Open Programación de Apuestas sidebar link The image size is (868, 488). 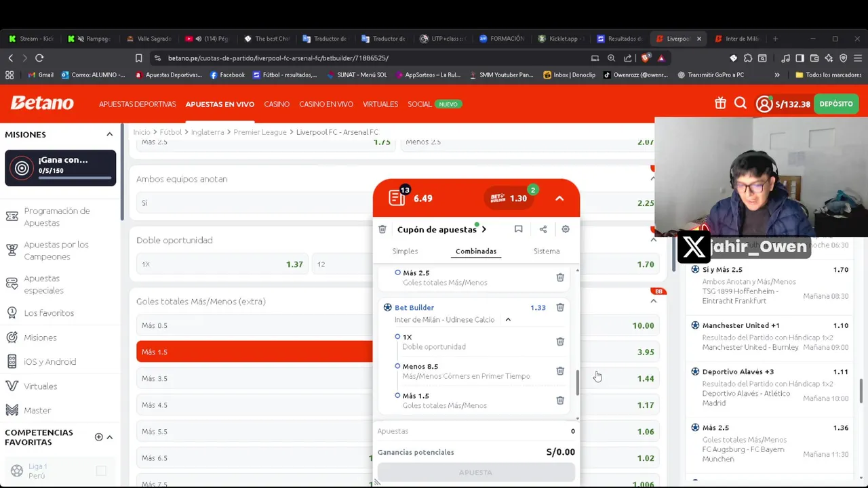pyautogui.click(x=57, y=217)
